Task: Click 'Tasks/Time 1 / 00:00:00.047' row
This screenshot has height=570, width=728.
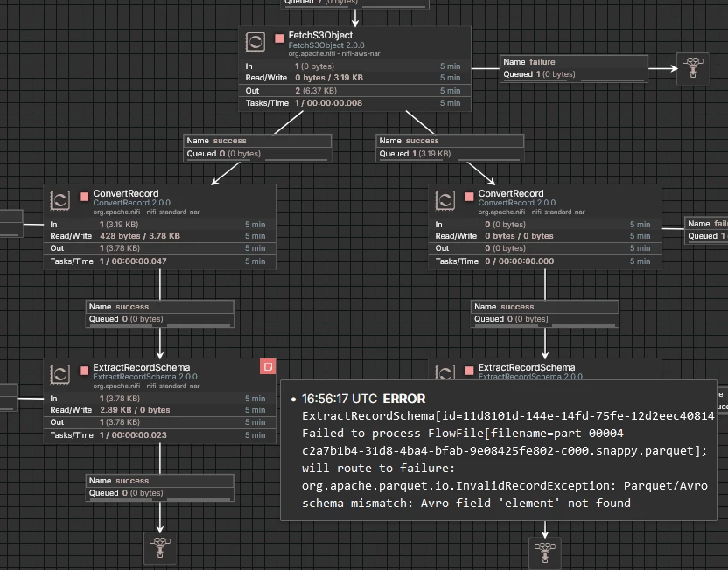Action: [160, 261]
